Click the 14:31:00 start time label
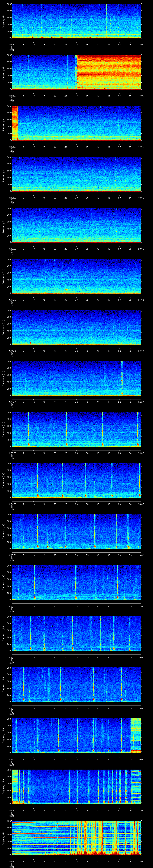 tap(12, 862)
